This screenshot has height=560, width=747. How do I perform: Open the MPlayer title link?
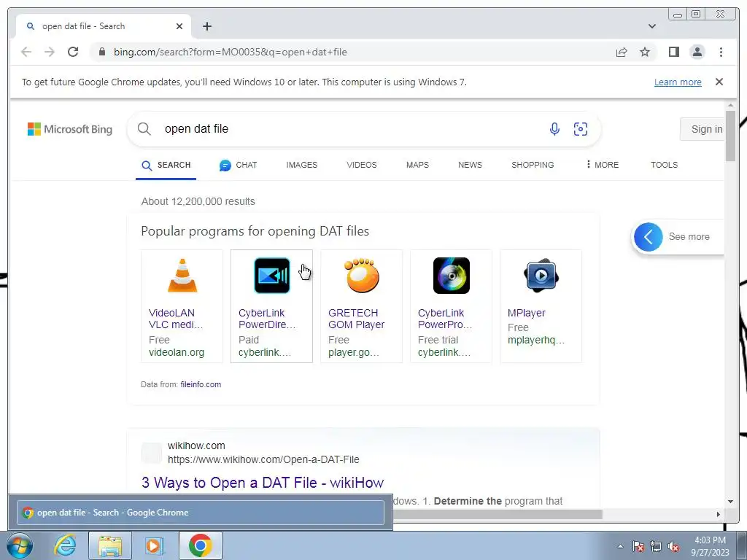coord(527,313)
